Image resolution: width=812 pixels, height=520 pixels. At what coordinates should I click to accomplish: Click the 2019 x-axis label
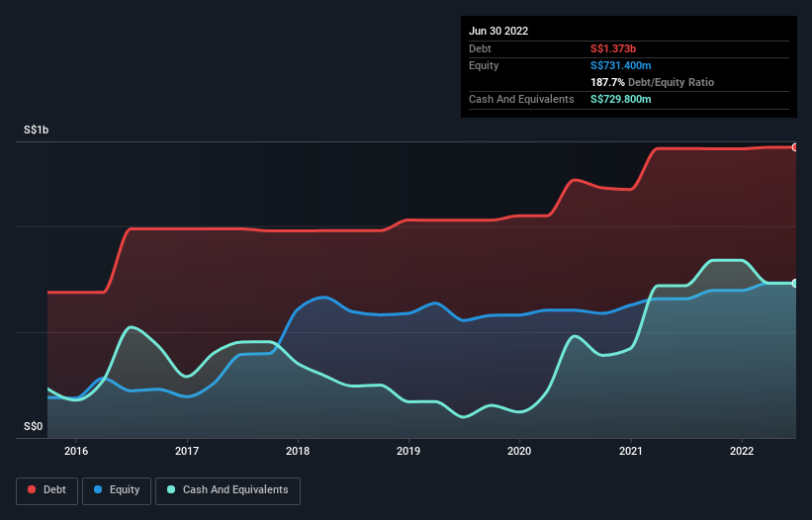pos(408,451)
